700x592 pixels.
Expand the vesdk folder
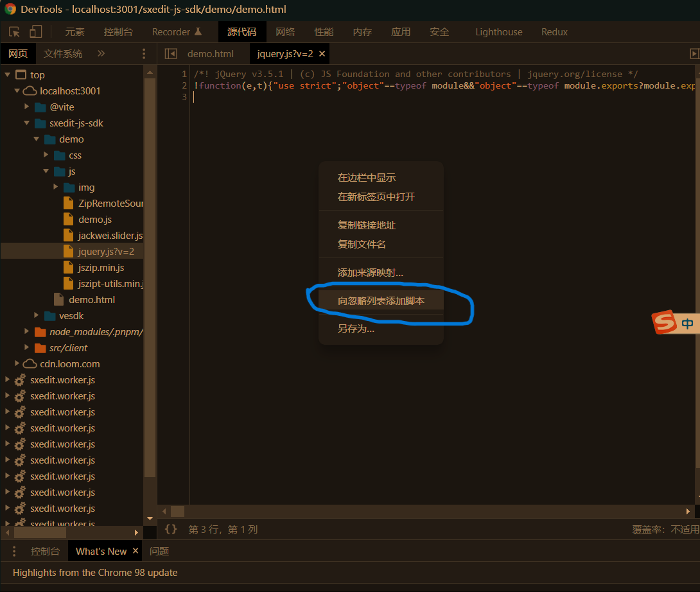click(x=37, y=316)
